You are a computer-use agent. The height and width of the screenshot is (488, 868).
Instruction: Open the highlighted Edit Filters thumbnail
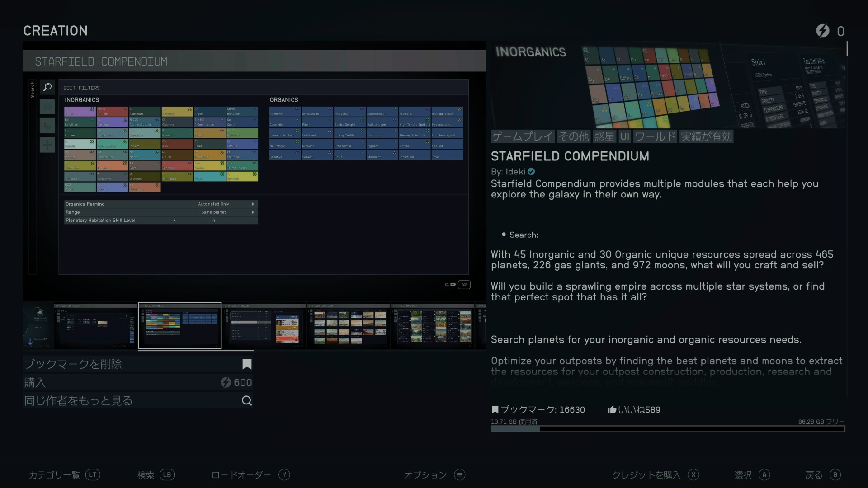179,326
